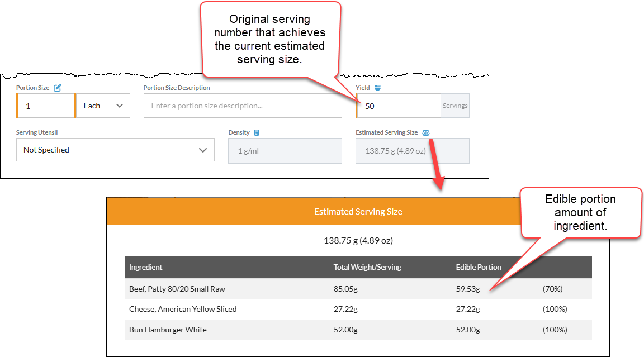Click the Estimated Serving Size scale icon
Screen dimensions: 644x357
pyautogui.click(x=427, y=132)
